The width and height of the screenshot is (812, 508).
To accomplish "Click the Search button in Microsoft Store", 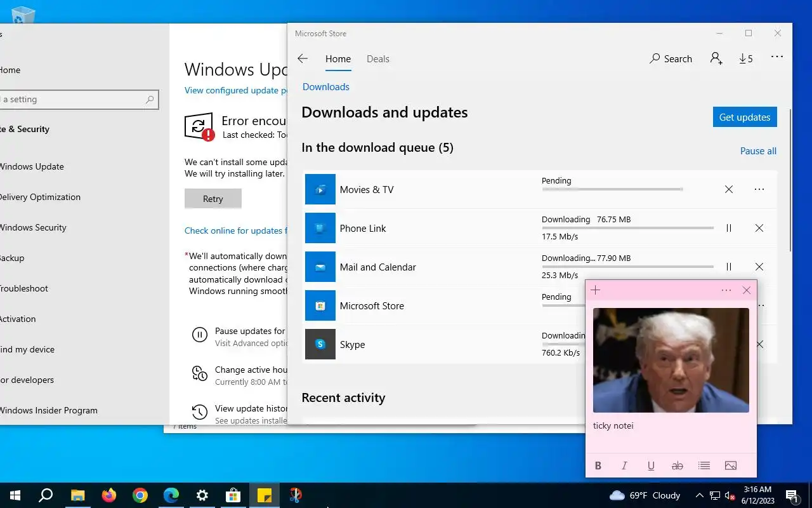I will 671,58.
